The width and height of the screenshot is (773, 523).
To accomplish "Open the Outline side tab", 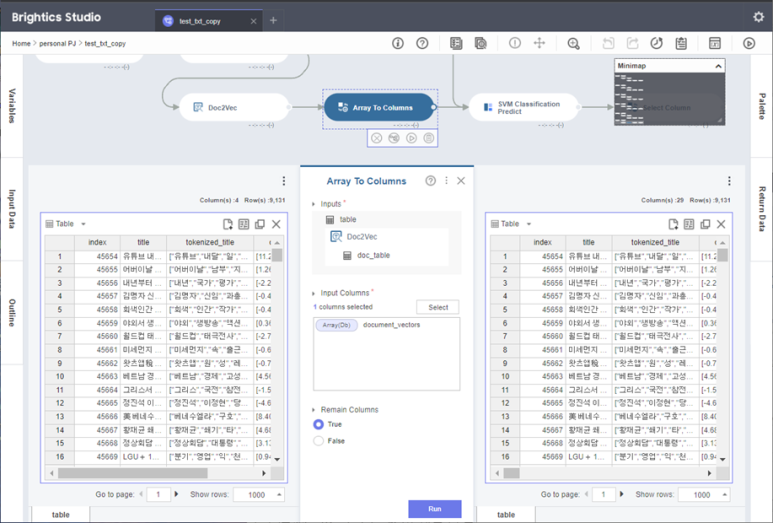I will [12, 313].
